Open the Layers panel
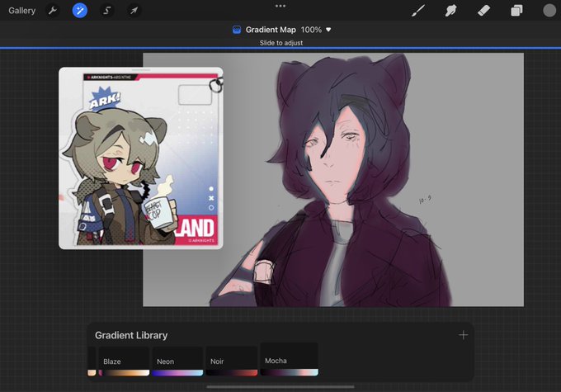 click(x=516, y=11)
